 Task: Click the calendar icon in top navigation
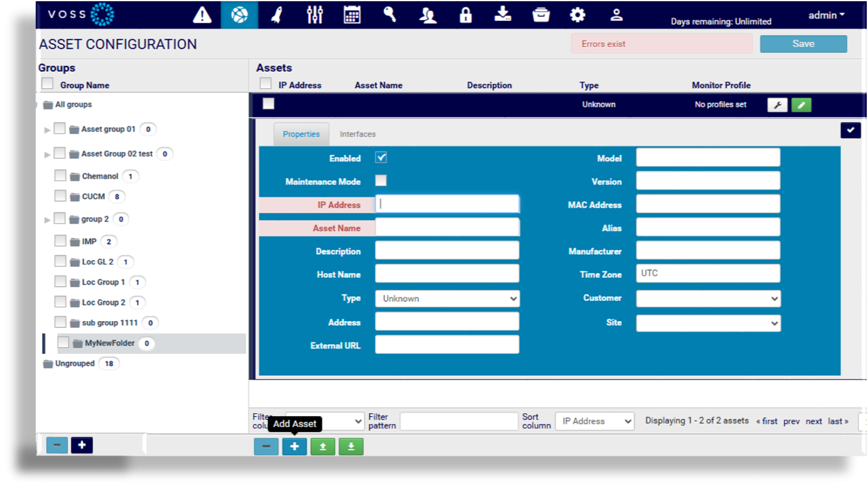(x=352, y=15)
